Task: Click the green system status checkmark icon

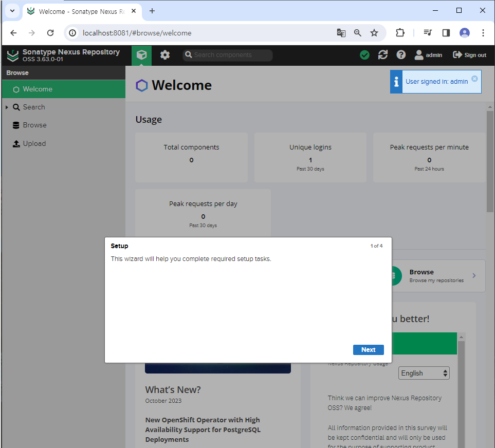Action: [364, 55]
